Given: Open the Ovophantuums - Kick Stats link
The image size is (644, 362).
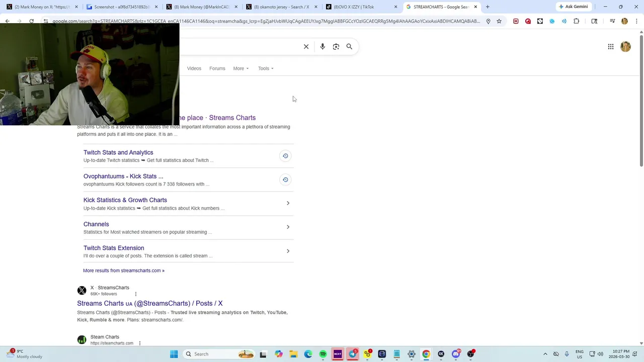Looking at the screenshot, I should [x=123, y=176].
